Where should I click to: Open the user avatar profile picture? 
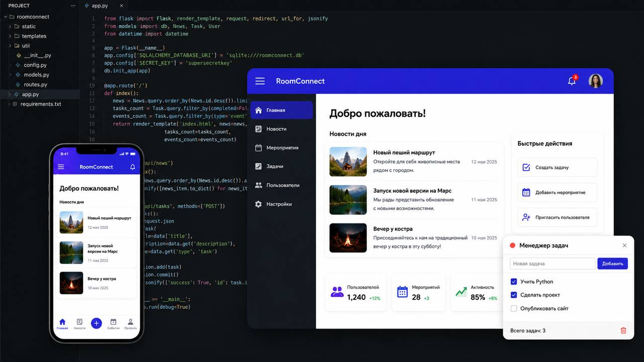[596, 81]
